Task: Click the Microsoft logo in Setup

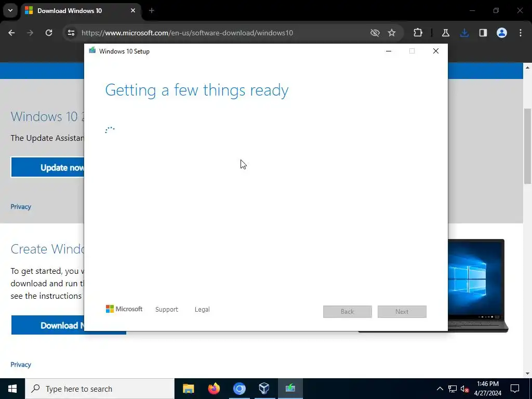Action: pyautogui.click(x=124, y=309)
